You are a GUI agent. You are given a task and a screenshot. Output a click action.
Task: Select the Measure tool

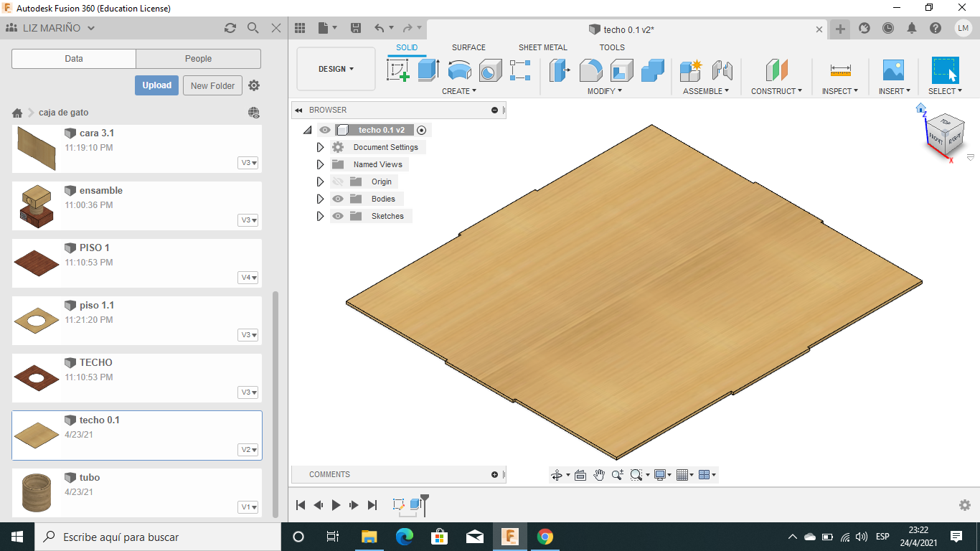tap(840, 70)
